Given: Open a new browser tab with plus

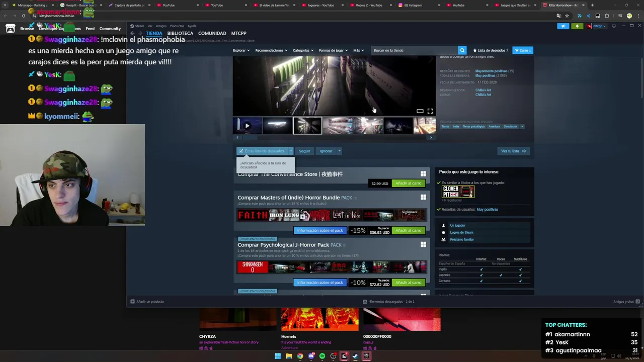Looking at the screenshot, I should (592, 5).
